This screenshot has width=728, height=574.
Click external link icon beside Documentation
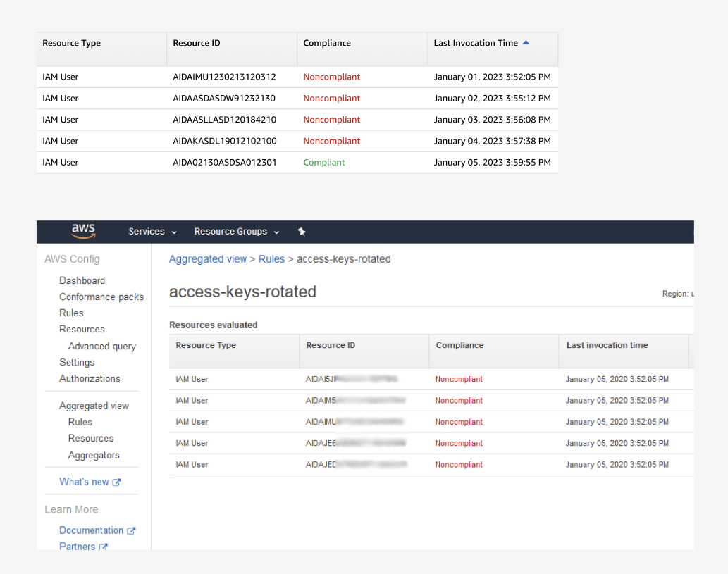131,531
